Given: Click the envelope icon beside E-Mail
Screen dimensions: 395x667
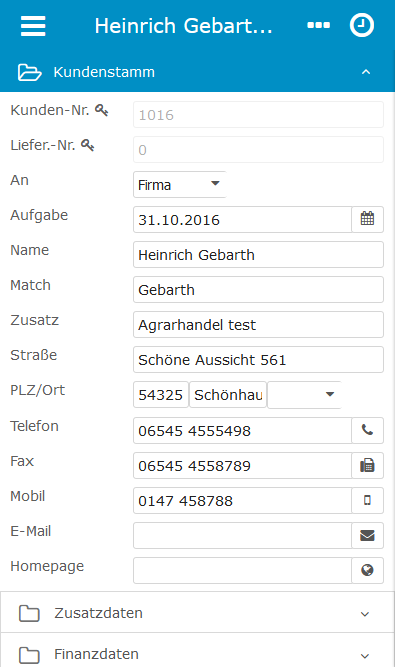Looking at the screenshot, I should click(x=367, y=535).
